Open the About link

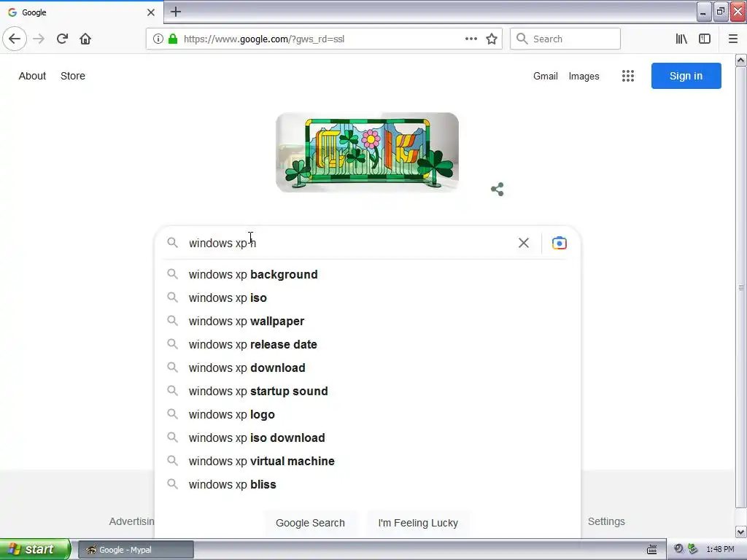[32, 76]
